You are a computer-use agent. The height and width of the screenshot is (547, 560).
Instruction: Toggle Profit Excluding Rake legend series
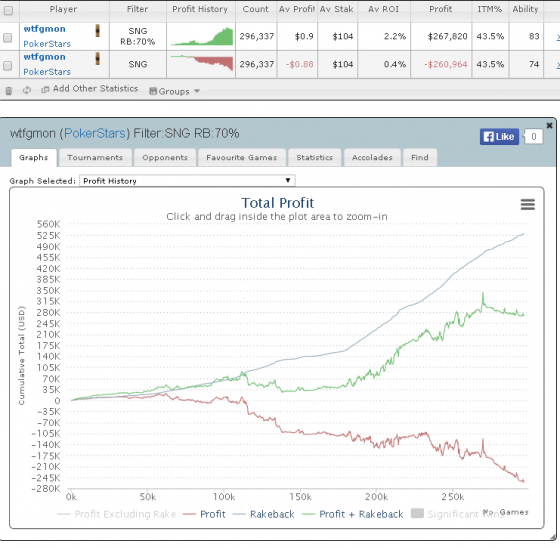tap(116, 514)
